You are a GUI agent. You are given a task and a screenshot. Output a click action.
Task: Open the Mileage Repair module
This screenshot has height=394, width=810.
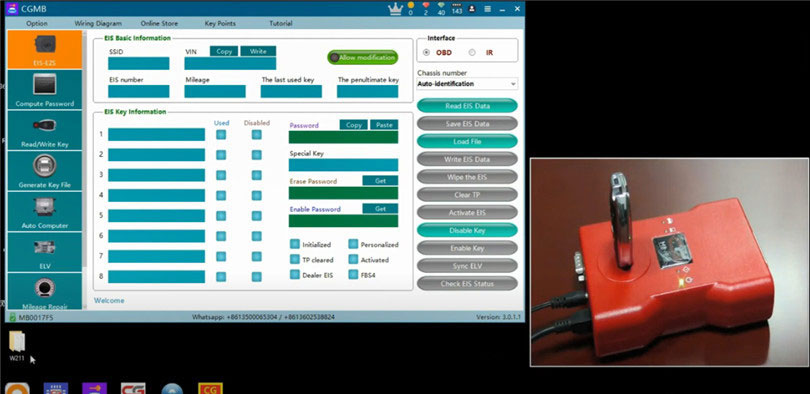pyautogui.click(x=44, y=291)
